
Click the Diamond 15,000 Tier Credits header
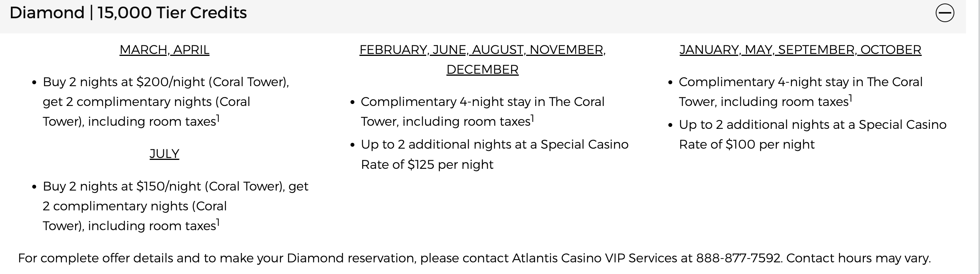tap(128, 13)
